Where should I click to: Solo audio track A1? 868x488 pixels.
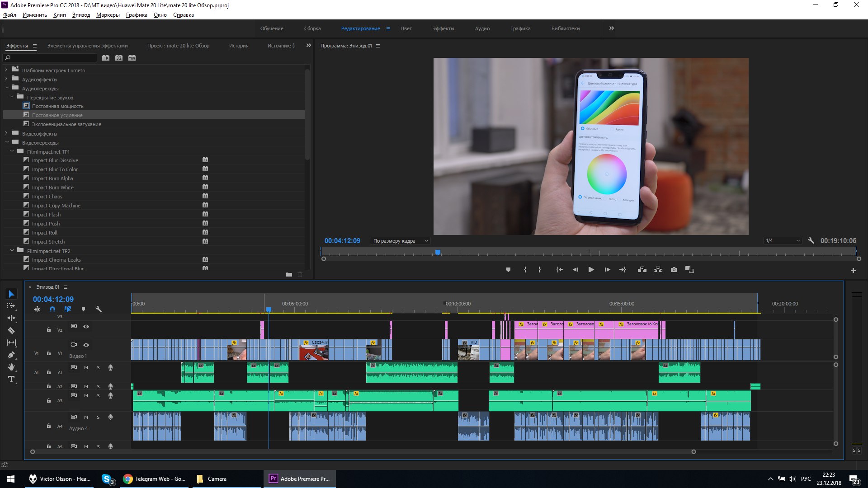pos(98,368)
